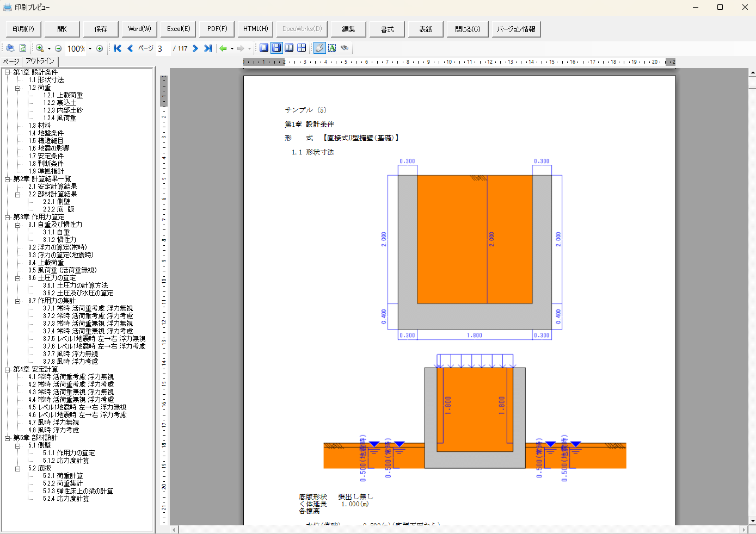The width and height of the screenshot is (756, 534).
Task: Click the binoculars find icon
Action: click(345, 48)
